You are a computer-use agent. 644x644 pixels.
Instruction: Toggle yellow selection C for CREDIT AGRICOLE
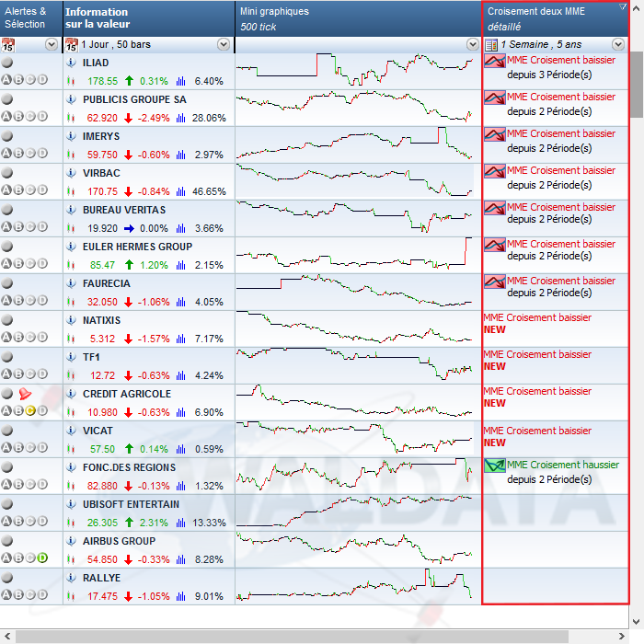pyautogui.click(x=30, y=410)
